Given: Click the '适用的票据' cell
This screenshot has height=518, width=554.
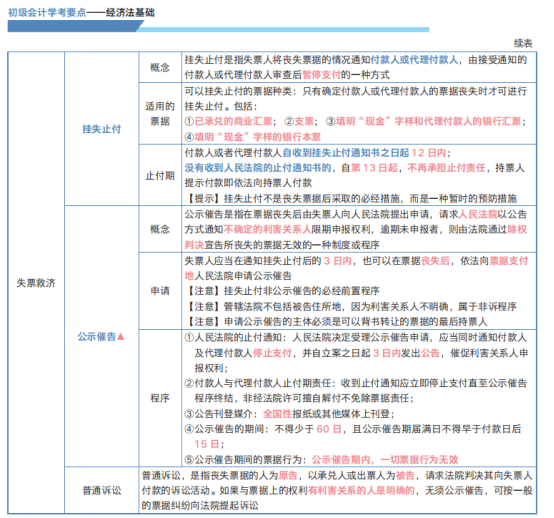Looking at the screenshot, I should 160,113.
